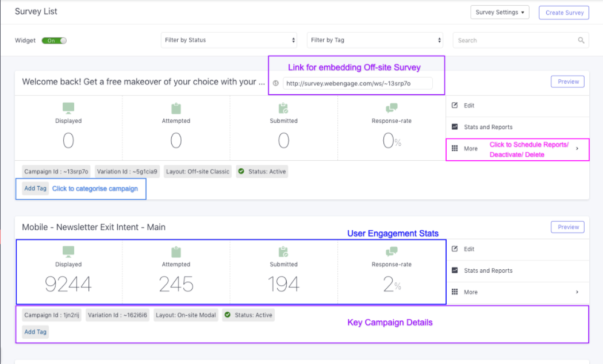The height and width of the screenshot is (364, 603).
Task: Click the grid icon beside More in Welcome back card
Action: pos(455,148)
